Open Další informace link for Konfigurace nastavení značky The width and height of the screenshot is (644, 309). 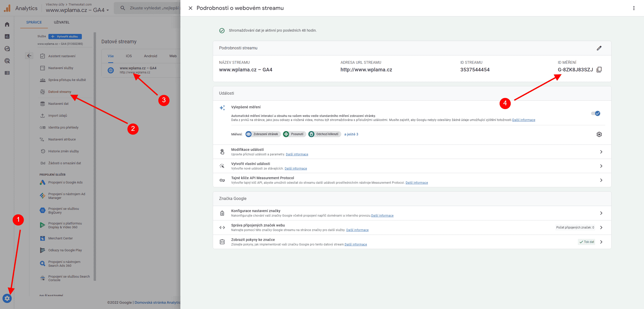tap(382, 216)
